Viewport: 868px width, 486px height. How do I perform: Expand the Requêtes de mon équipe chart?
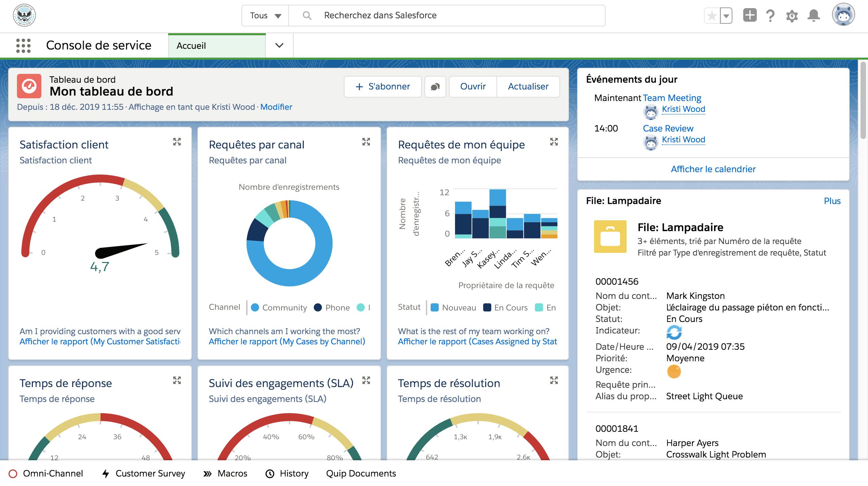(554, 142)
